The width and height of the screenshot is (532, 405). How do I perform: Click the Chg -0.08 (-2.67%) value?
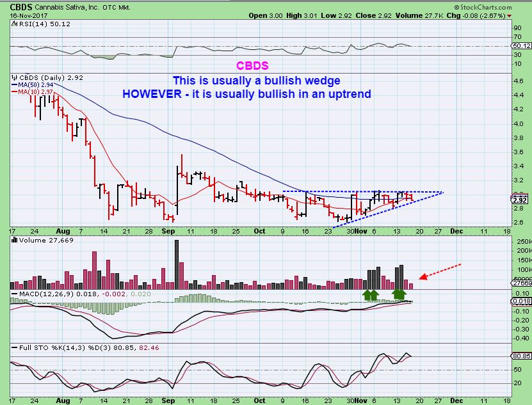coord(476,15)
